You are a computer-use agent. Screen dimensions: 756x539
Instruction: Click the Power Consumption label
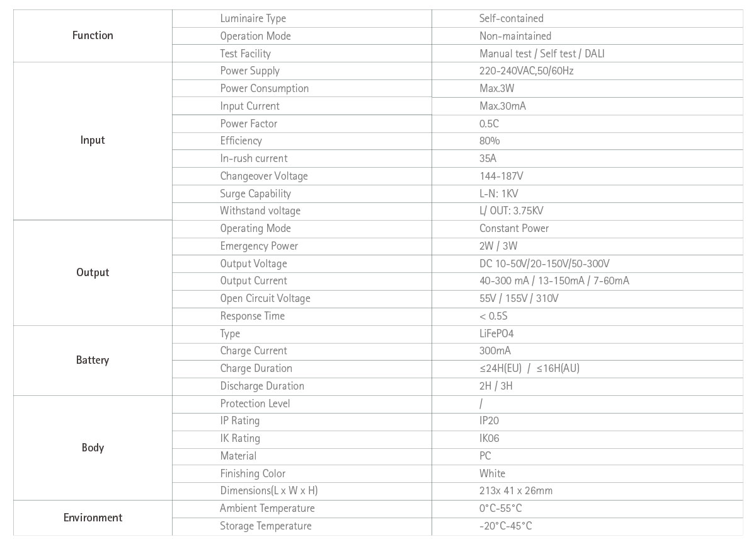[x=264, y=88]
